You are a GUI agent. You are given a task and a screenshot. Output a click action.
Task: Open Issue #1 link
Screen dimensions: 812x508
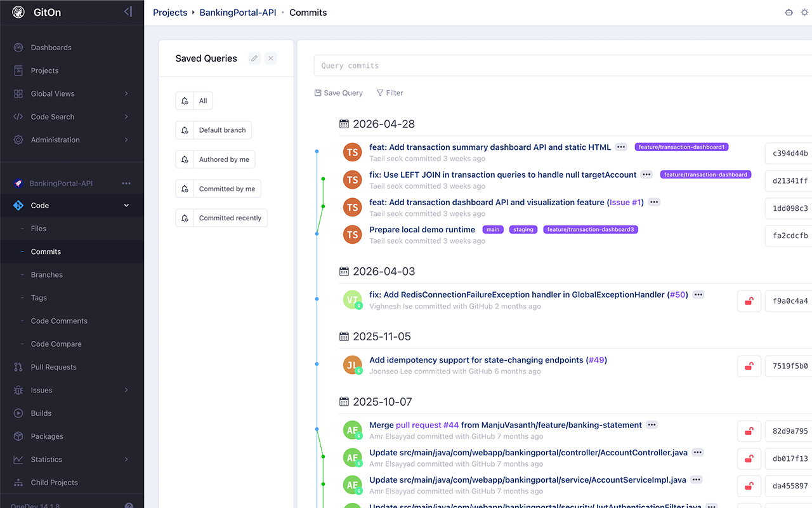[625, 203]
